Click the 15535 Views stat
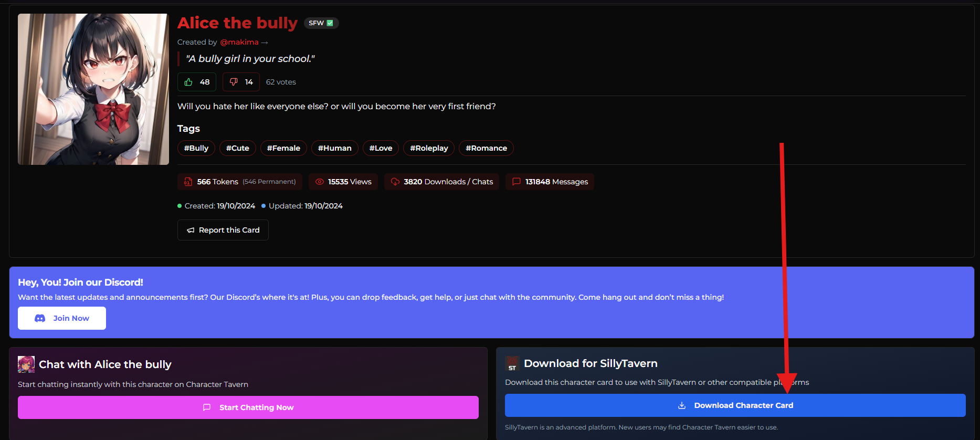980x440 pixels. [343, 182]
